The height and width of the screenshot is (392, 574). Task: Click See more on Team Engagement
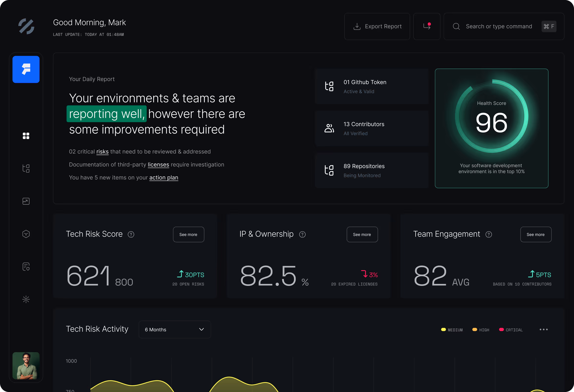click(x=536, y=235)
